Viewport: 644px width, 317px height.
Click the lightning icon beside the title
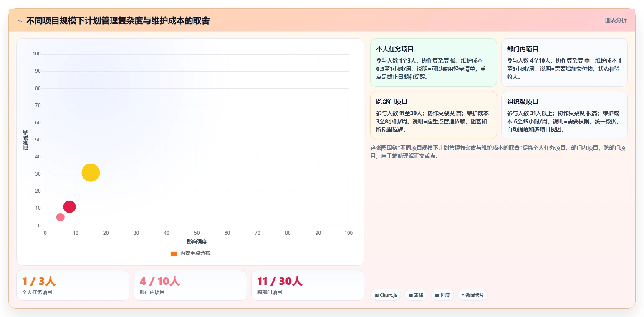[20, 20]
